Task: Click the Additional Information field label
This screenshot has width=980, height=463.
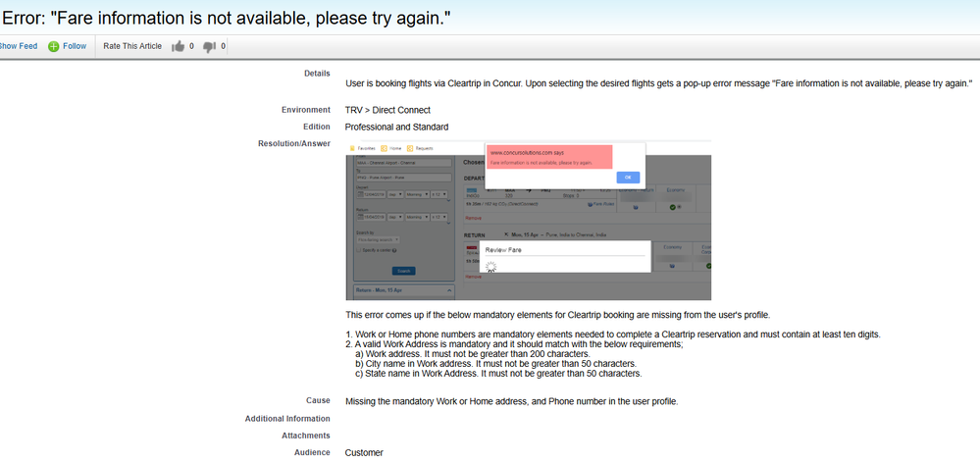Action: 287,419
